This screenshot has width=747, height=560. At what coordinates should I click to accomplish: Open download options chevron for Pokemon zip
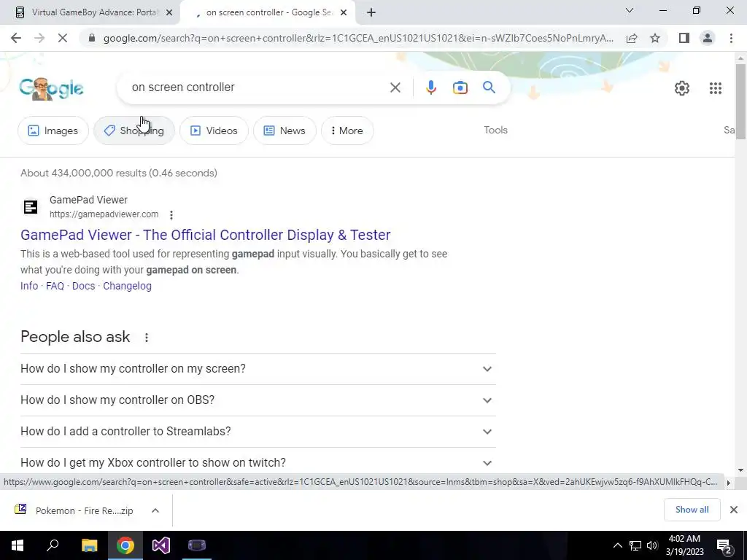click(x=155, y=510)
